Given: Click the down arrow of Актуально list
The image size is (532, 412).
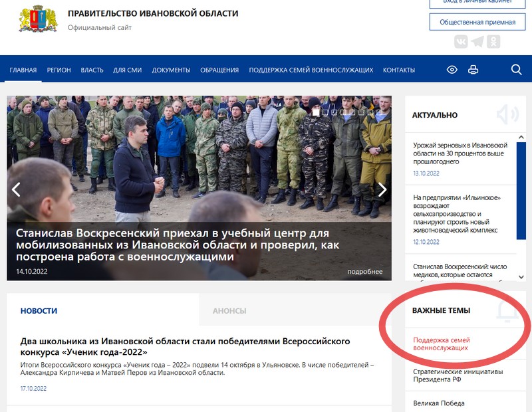Looking at the screenshot, I should pyautogui.click(x=521, y=277).
